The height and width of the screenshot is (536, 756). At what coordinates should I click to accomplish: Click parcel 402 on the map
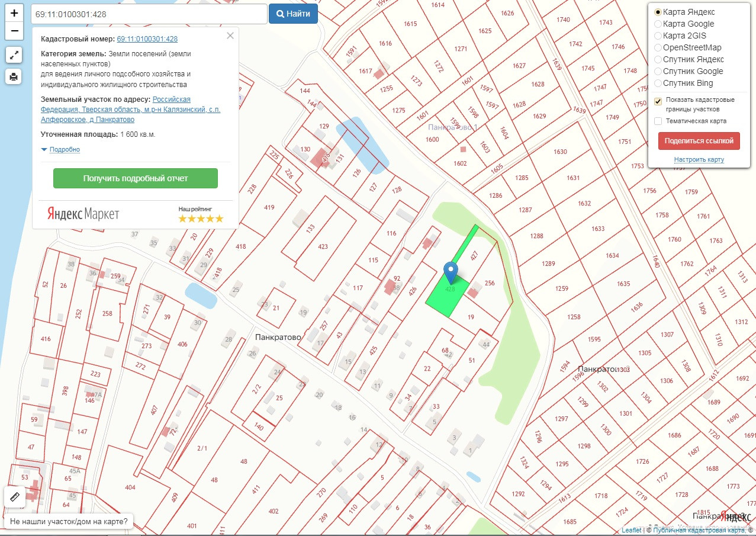coord(274,511)
